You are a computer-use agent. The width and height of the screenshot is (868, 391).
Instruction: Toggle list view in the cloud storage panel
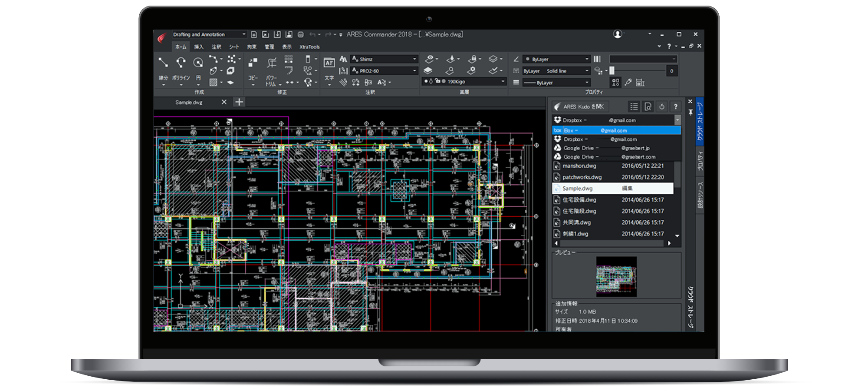pyautogui.click(x=634, y=106)
